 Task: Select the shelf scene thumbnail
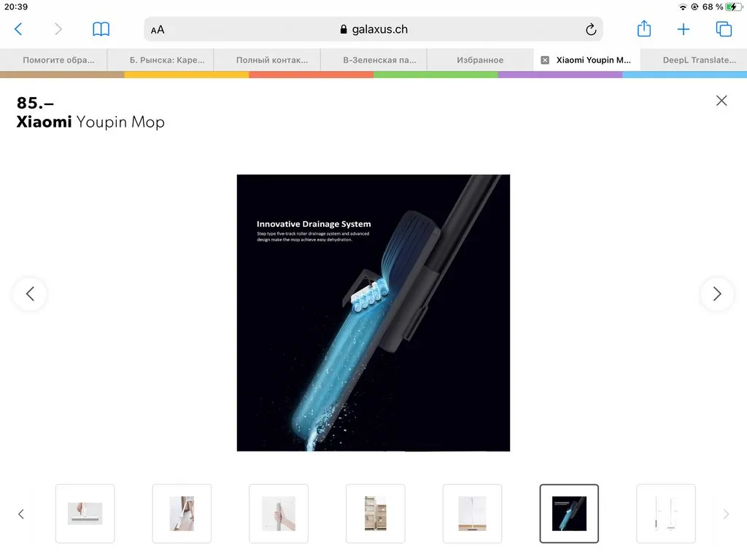(376, 513)
